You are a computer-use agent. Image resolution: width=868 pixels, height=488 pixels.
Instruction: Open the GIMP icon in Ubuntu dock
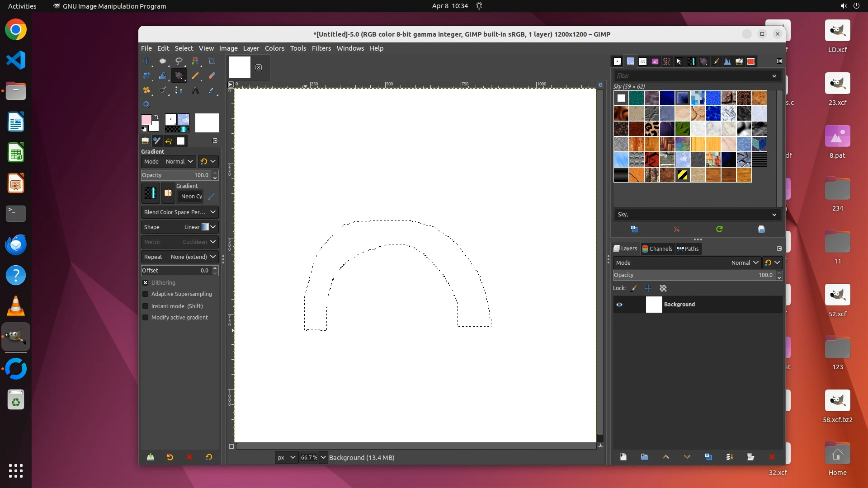[16, 337]
